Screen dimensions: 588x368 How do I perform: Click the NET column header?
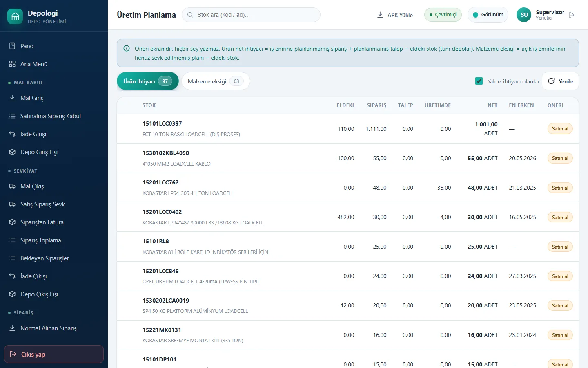(x=492, y=105)
